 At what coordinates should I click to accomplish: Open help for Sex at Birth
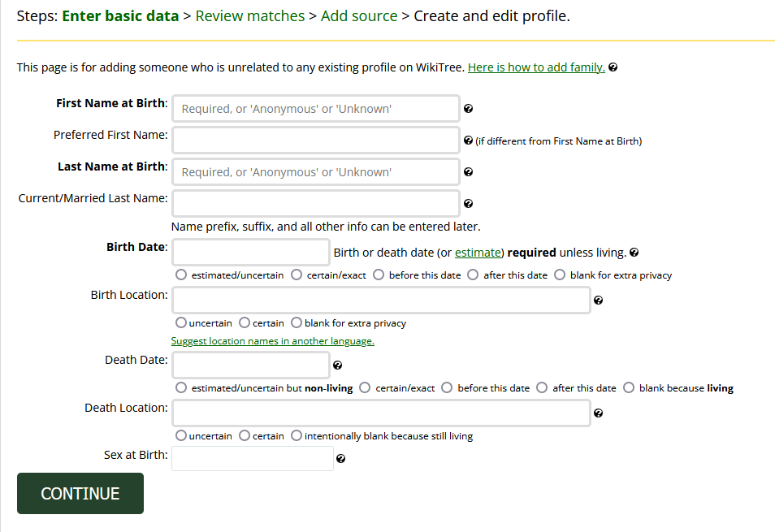[340, 458]
